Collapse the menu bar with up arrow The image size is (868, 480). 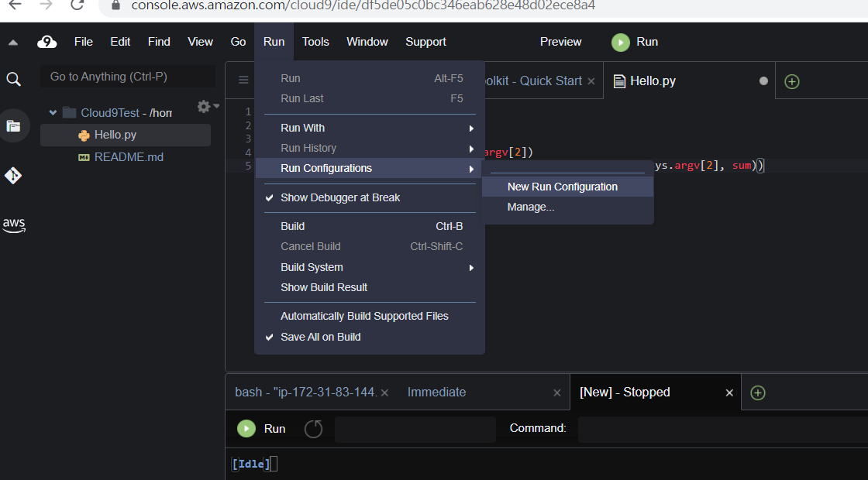[x=13, y=43]
